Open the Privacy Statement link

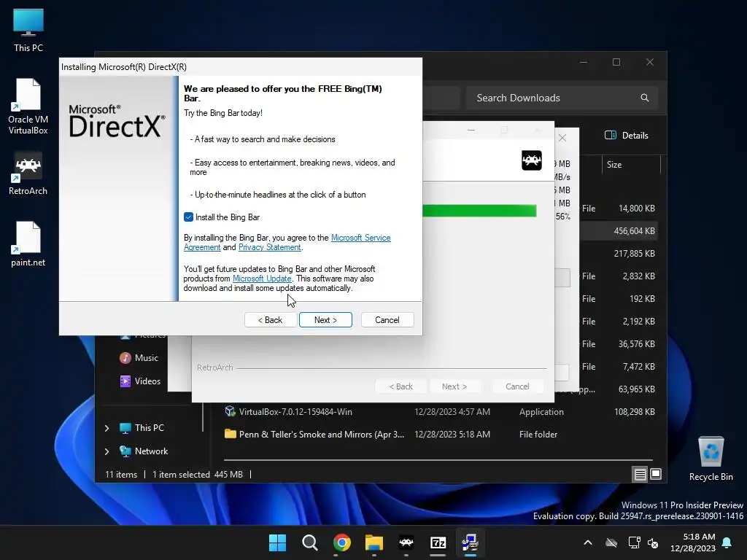pos(270,247)
